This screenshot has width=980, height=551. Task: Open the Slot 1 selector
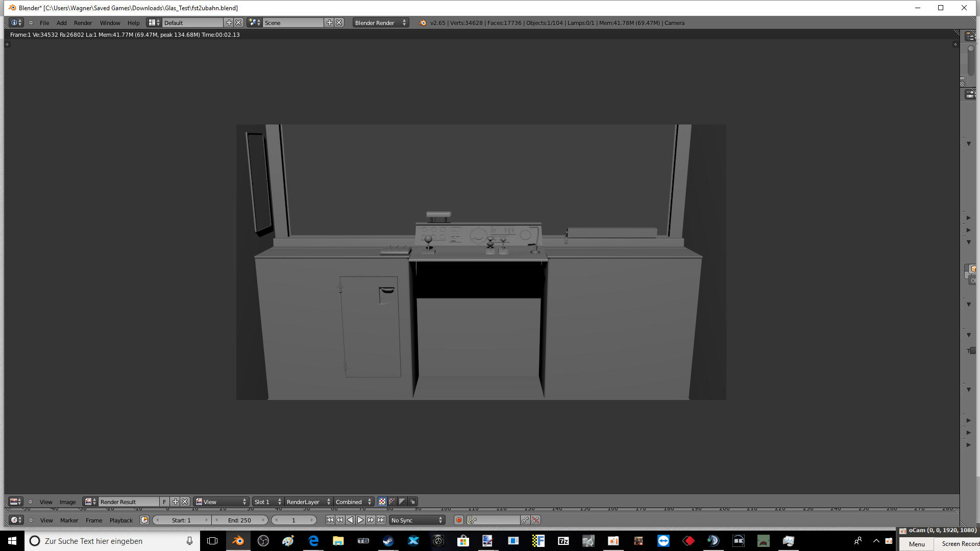pyautogui.click(x=267, y=502)
